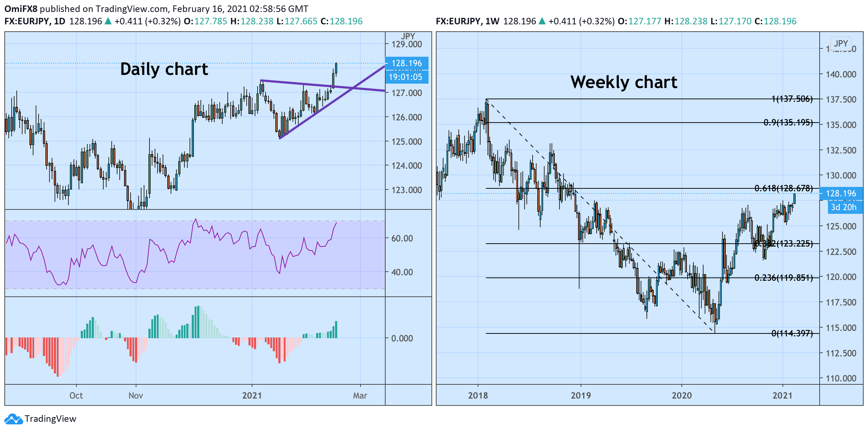The height and width of the screenshot is (432, 868).
Task: Select the FX:EURJPY, 1W symbol label
Action: pos(467,21)
